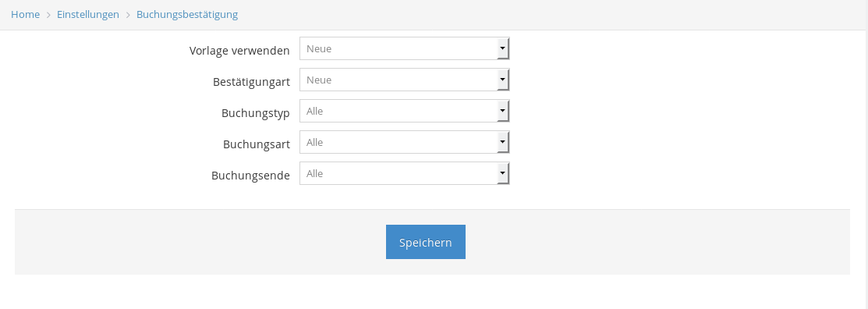Click arrow icon of Buchungstyp select
The width and height of the screenshot is (868, 309).
(503, 112)
